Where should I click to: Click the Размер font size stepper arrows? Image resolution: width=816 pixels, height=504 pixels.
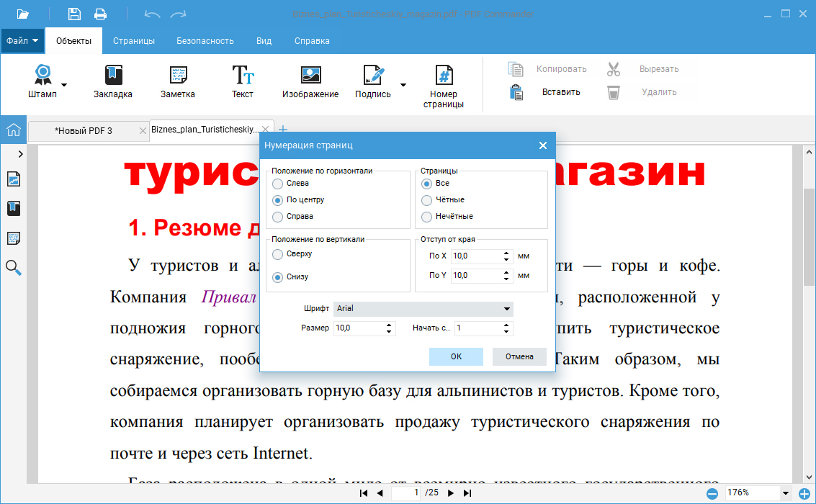(389, 328)
